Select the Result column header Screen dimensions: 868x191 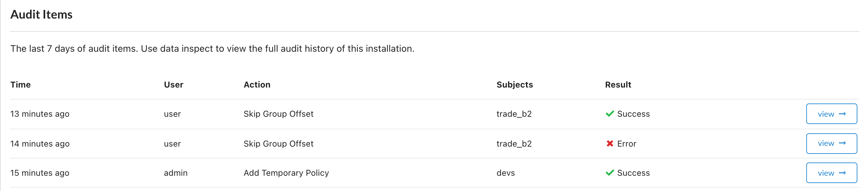pyautogui.click(x=618, y=85)
